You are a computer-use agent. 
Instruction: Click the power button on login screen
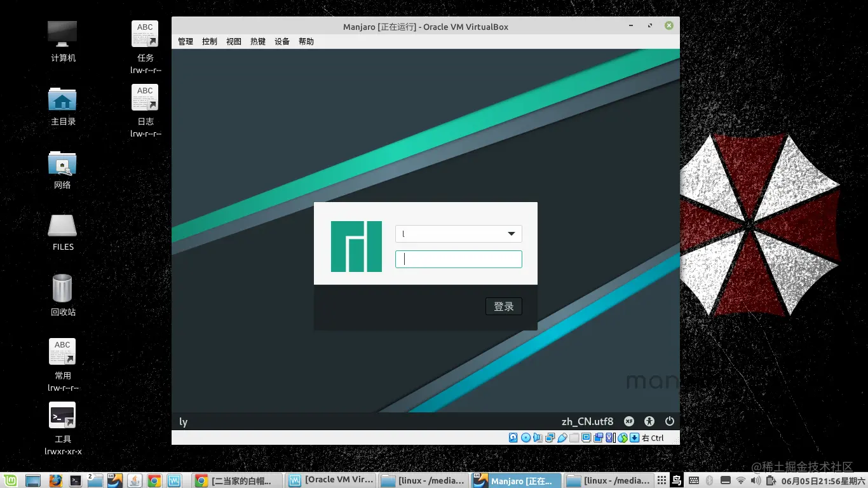coord(669,421)
